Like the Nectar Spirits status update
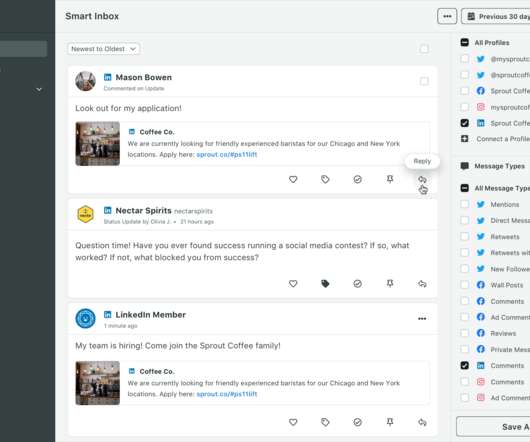This screenshot has width=530, height=442. [x=293, y=284]
